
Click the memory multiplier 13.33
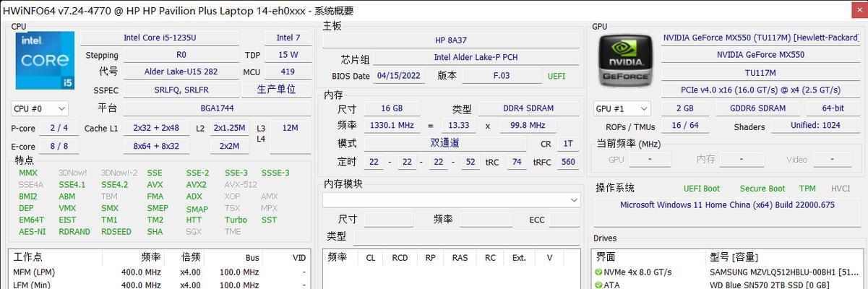tap(458, 126)
